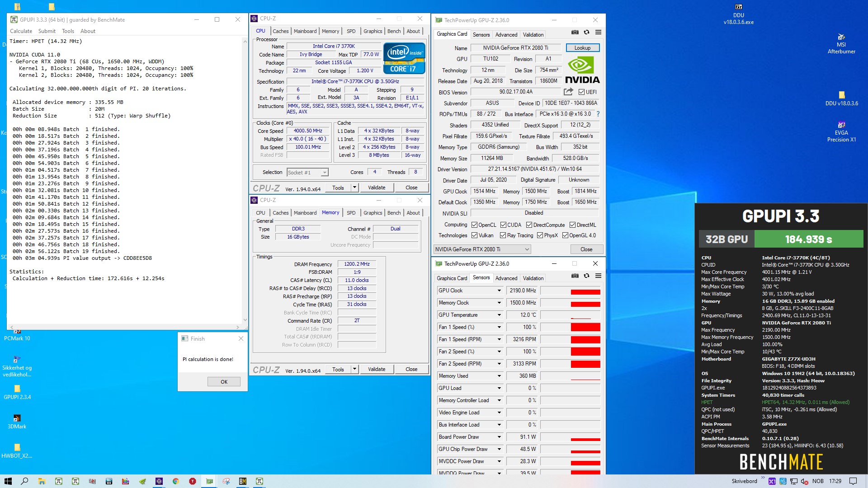Toggle Vulkan checkbox
The width and height of the screenshot is (868, 488).
point(474,235)
